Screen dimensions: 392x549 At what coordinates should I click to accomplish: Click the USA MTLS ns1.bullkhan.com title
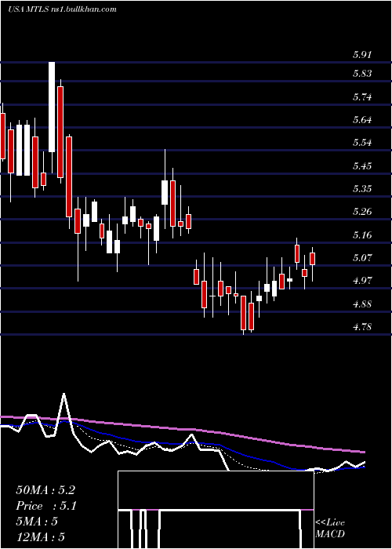tap(62, 9)
